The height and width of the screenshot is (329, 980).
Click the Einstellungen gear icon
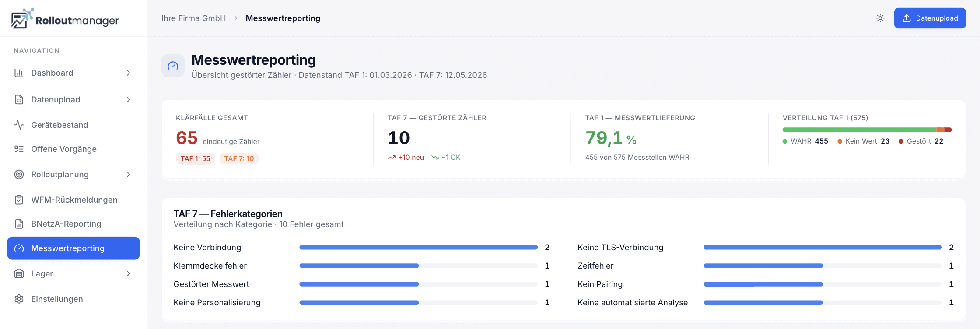pos(19,299)
